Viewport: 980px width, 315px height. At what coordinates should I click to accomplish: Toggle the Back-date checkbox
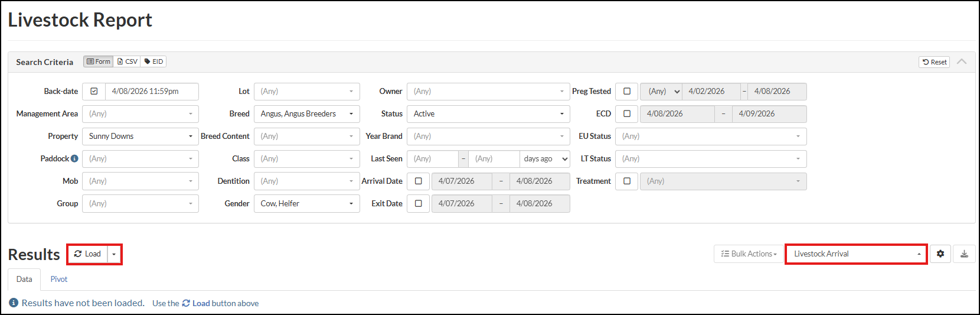[94, 92]
